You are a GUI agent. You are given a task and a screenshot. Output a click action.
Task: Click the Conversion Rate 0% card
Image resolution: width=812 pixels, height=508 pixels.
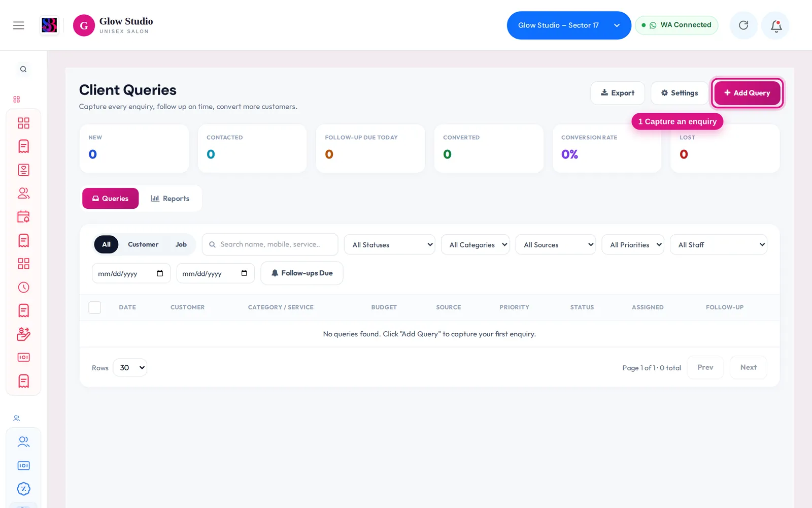pos(607,148)
